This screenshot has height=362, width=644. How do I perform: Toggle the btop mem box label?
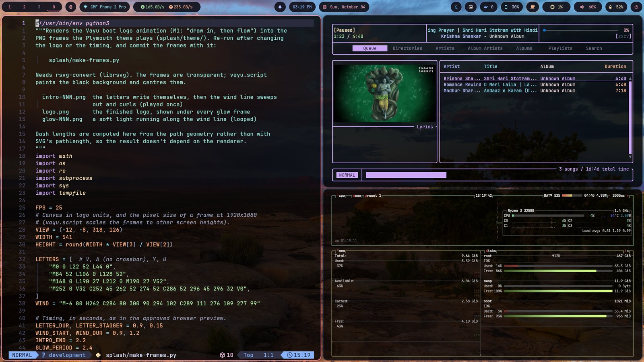(341, 251)
